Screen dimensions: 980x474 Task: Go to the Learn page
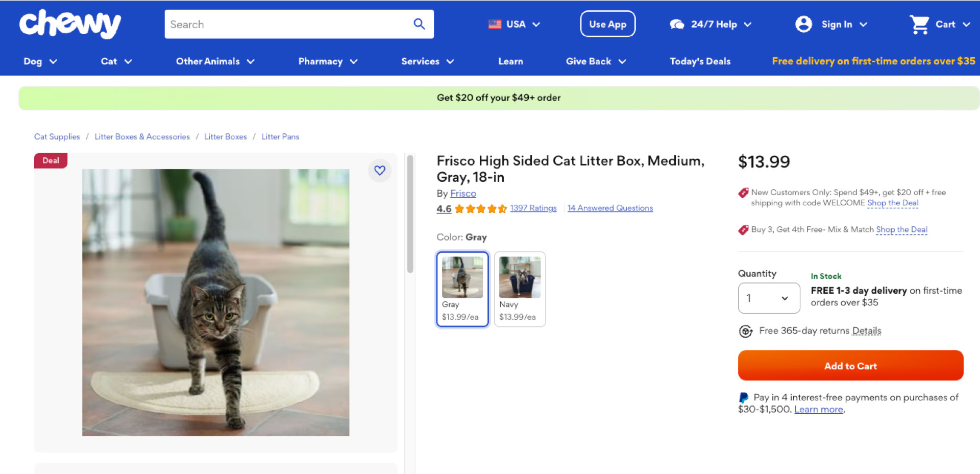(510, 61)
